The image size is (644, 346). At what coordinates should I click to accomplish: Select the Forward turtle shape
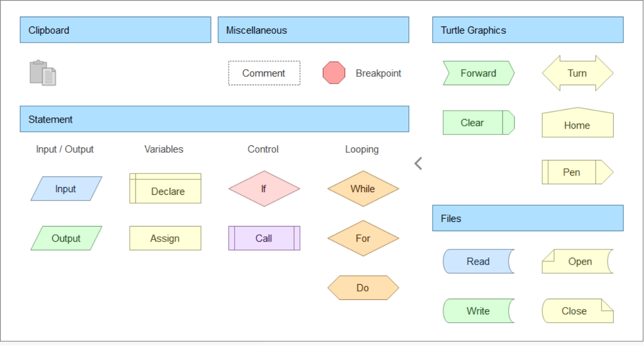click(x=478, y=73)
